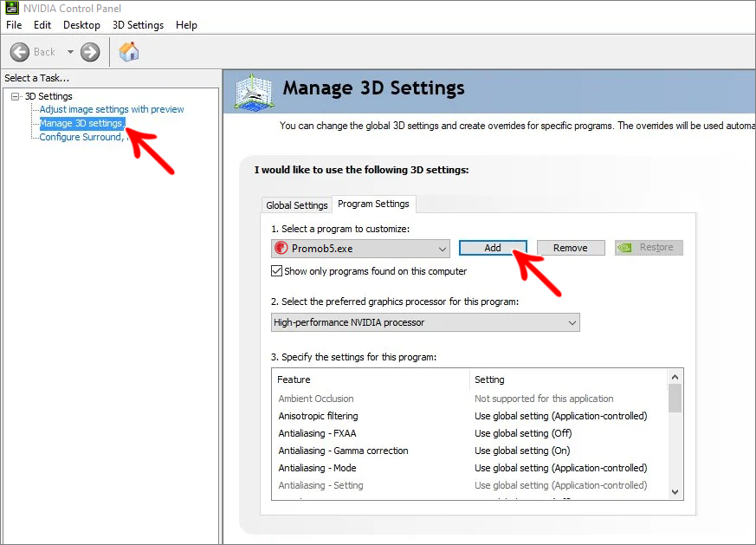Click the Restore button
The height and width of the screenshot is (545, 756).
(x=649, y=248)
